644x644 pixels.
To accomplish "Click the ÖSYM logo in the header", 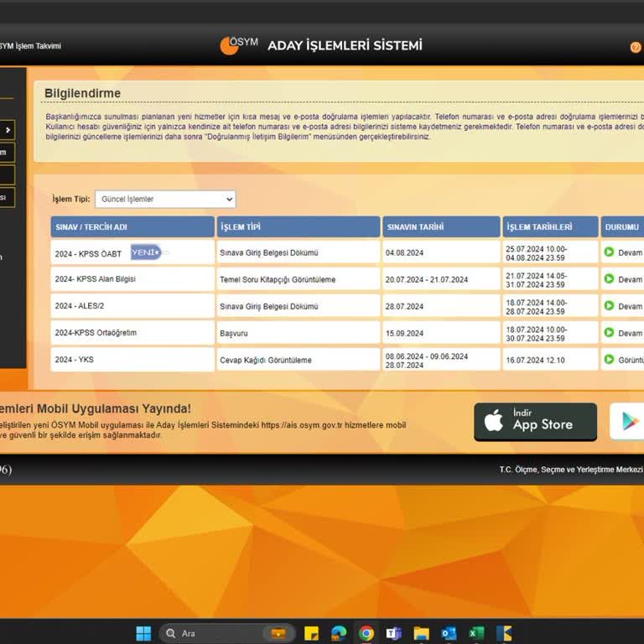I will tap(239, 45).
